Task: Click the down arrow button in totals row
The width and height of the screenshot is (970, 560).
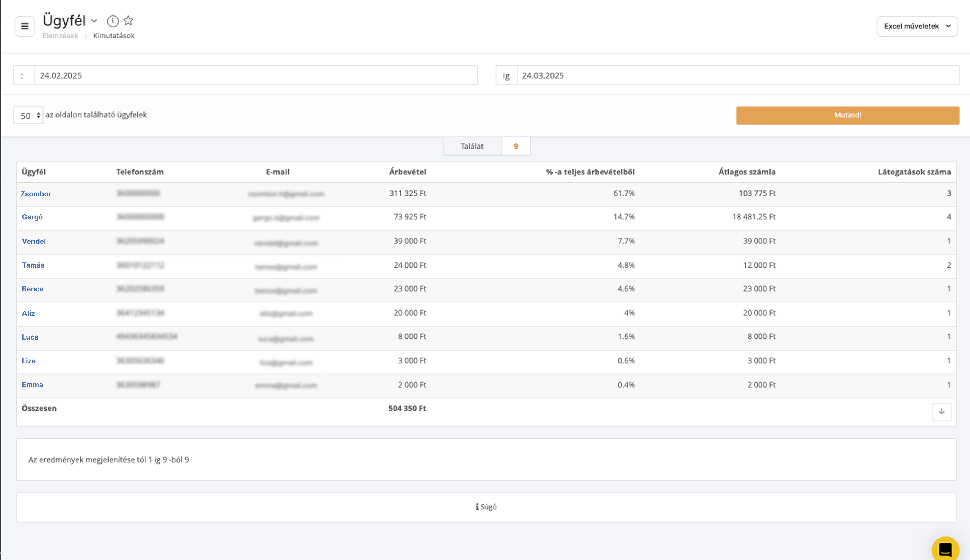Action: click(x=941, y=411)
